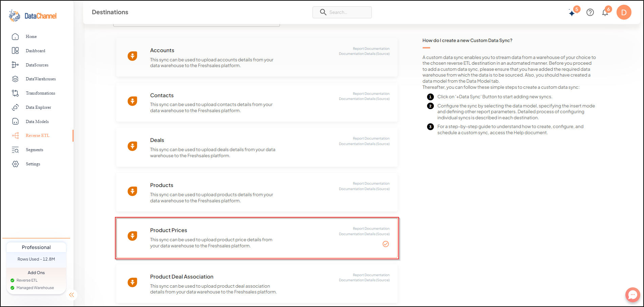Open the help question mark icon
The height and width of the screenshot is (307, 644).
tap(590, 13)
